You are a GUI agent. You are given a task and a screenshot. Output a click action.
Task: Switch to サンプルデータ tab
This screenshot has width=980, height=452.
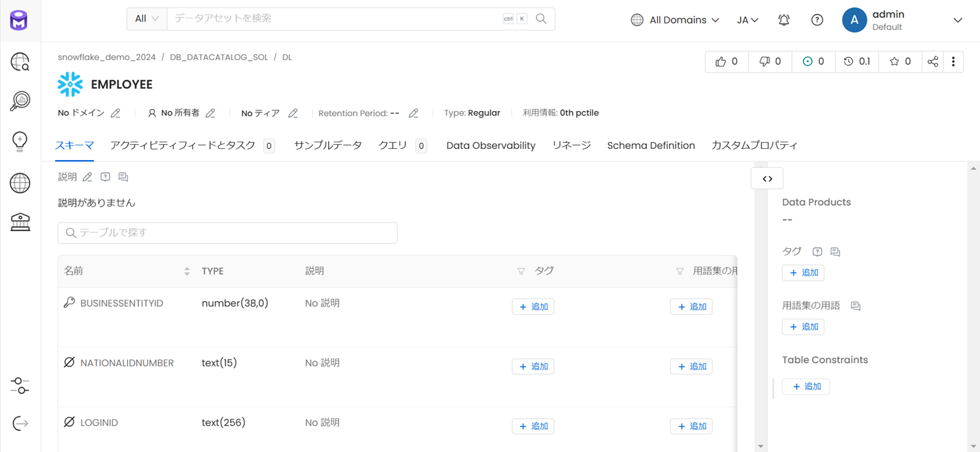328,146
